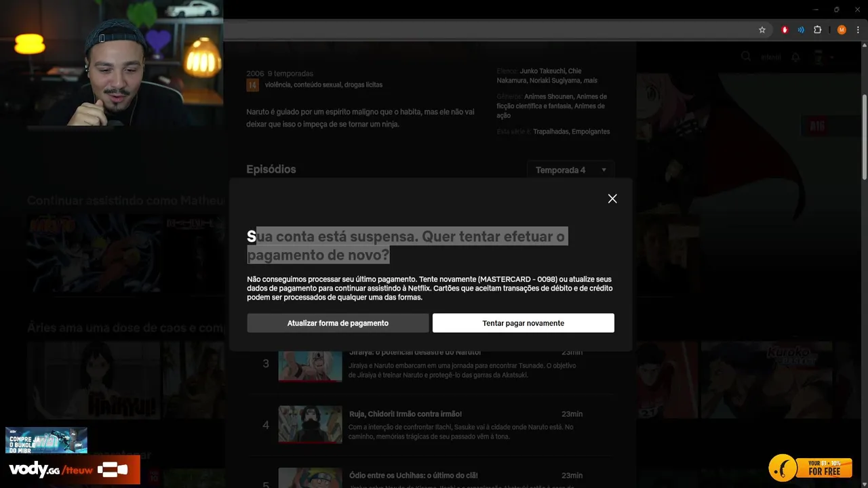Open the red hand ad-blocker extension
Image resolution: width=868 pixels, height=488 pixels.
[x=785, y=30]
